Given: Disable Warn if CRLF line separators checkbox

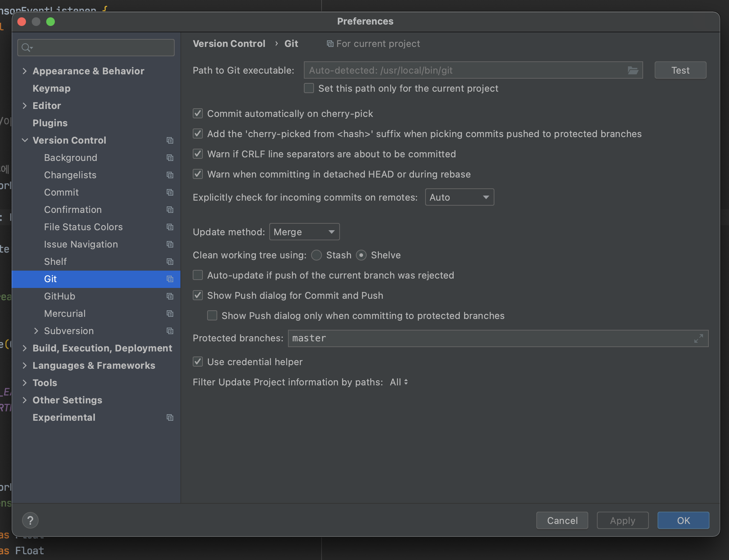Looking at the screenshot, I should coord(198,154).
